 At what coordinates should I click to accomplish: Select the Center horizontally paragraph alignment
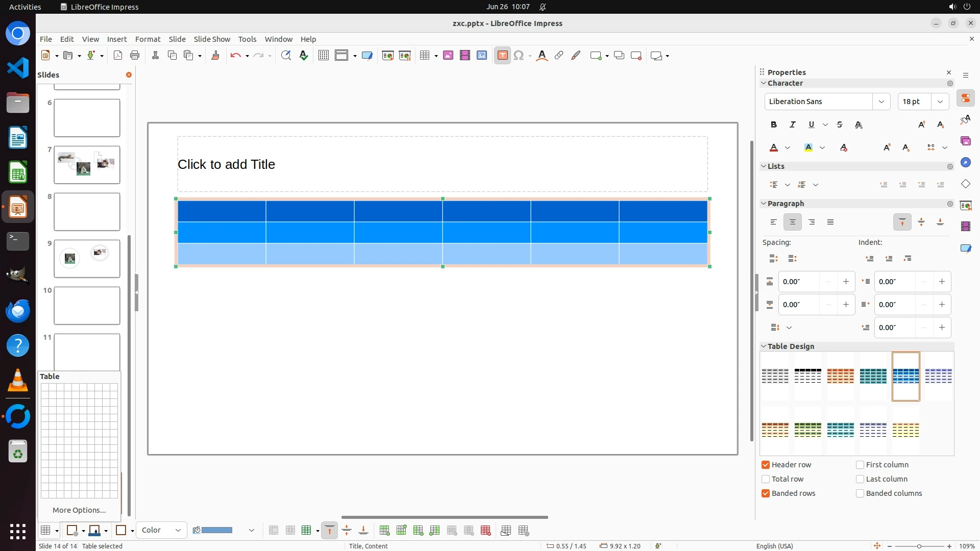[x=792, y=222]
